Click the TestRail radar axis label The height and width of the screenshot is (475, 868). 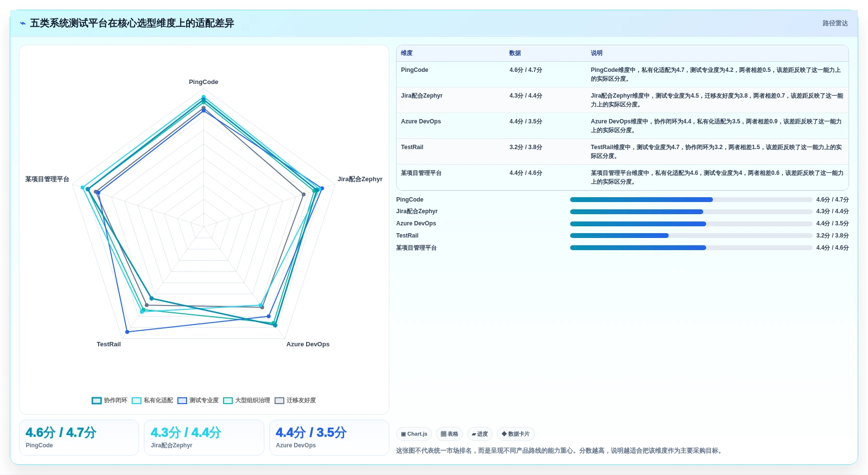109,344
